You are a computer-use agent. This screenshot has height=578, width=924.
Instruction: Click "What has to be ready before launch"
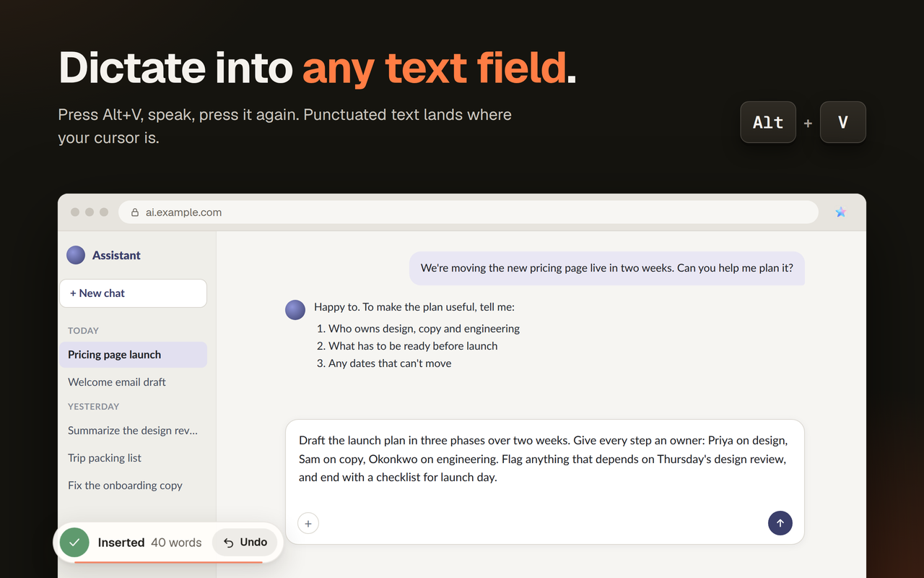[413, 346]
